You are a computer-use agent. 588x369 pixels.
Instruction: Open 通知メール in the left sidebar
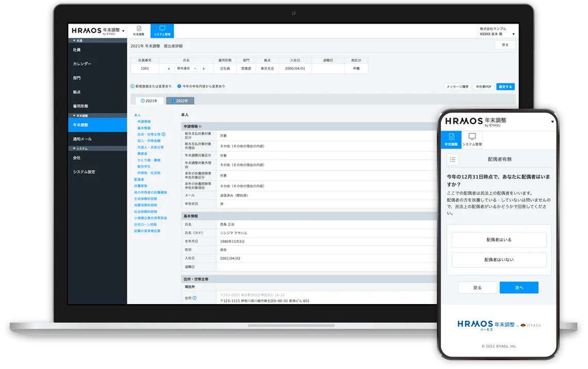tap(82, 139)
